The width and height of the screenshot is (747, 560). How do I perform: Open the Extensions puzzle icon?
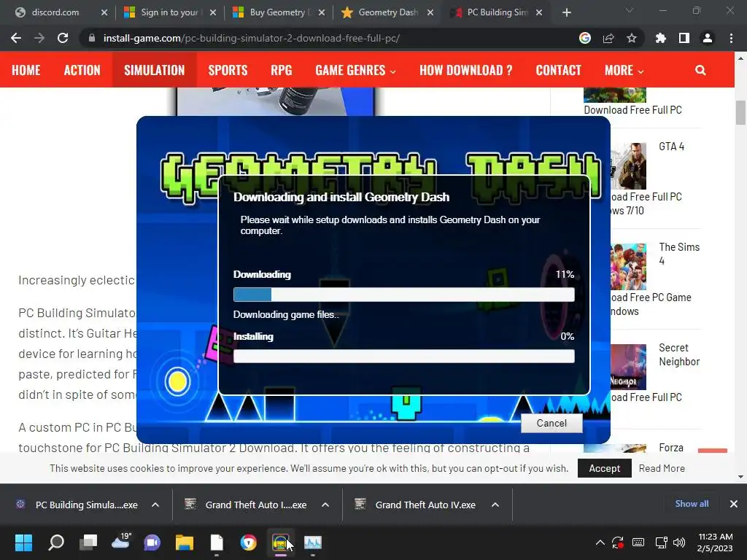[661, 38]
